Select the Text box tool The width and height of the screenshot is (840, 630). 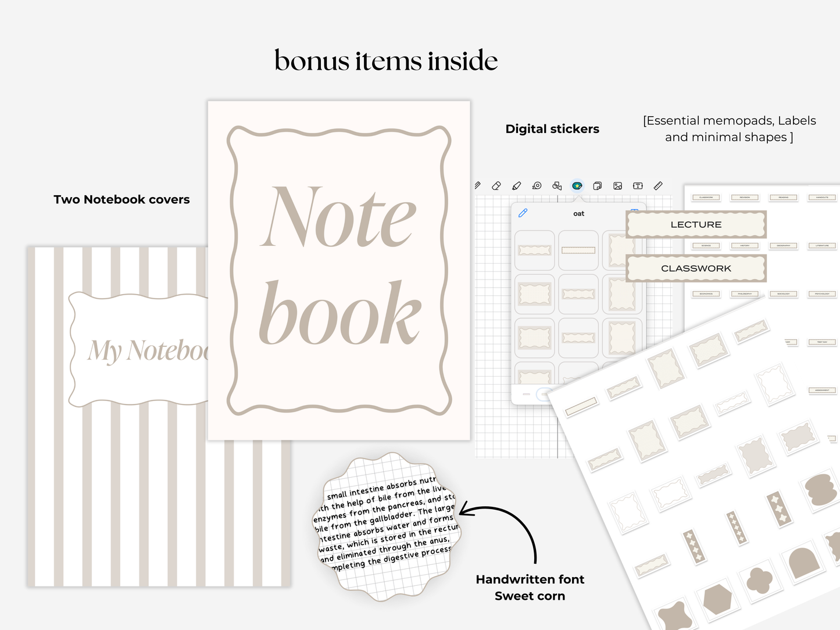(x=637, y=185)
